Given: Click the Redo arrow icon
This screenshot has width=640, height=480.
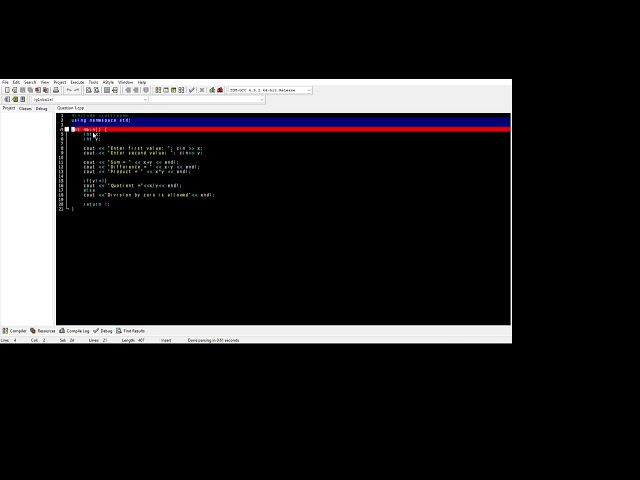Looking at the screenshot, I should (x=76, y=90).
